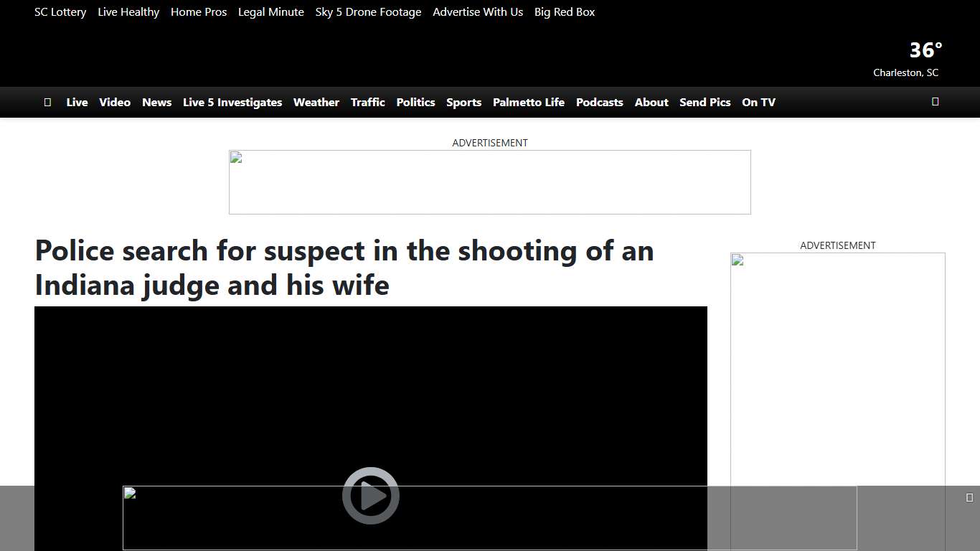The height and width of the screenshot is (551, 980).
Task: Open the Send Pics page
Action: click(x=705, y=102)
